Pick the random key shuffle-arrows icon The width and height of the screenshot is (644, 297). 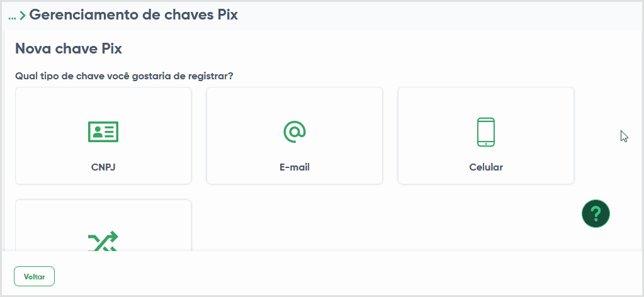[x=103, y=241]
